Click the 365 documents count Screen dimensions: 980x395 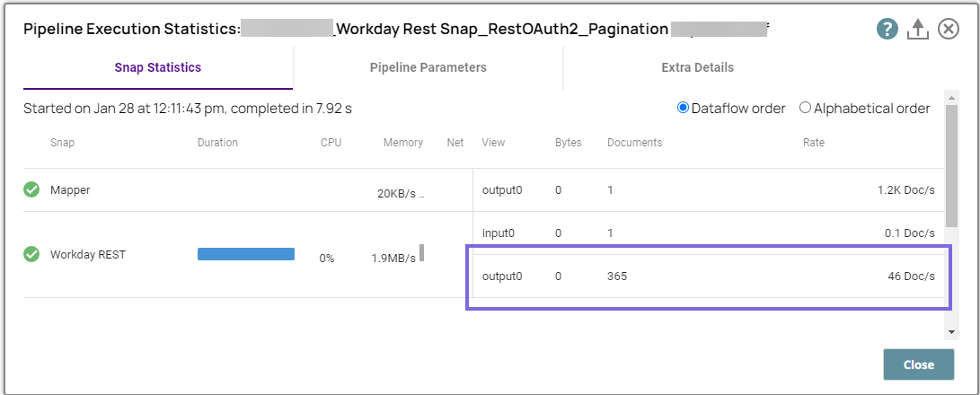(x=617, y=276)
